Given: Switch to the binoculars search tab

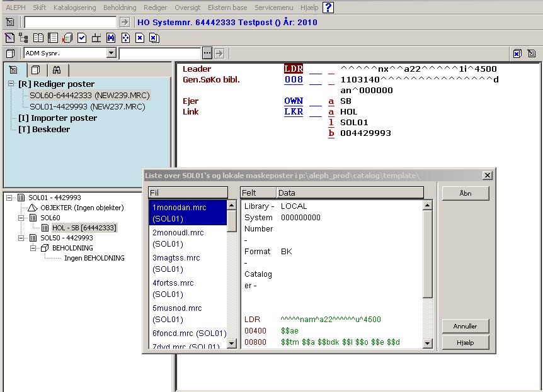Looking at the screenshot, I should tap(57, 70).
